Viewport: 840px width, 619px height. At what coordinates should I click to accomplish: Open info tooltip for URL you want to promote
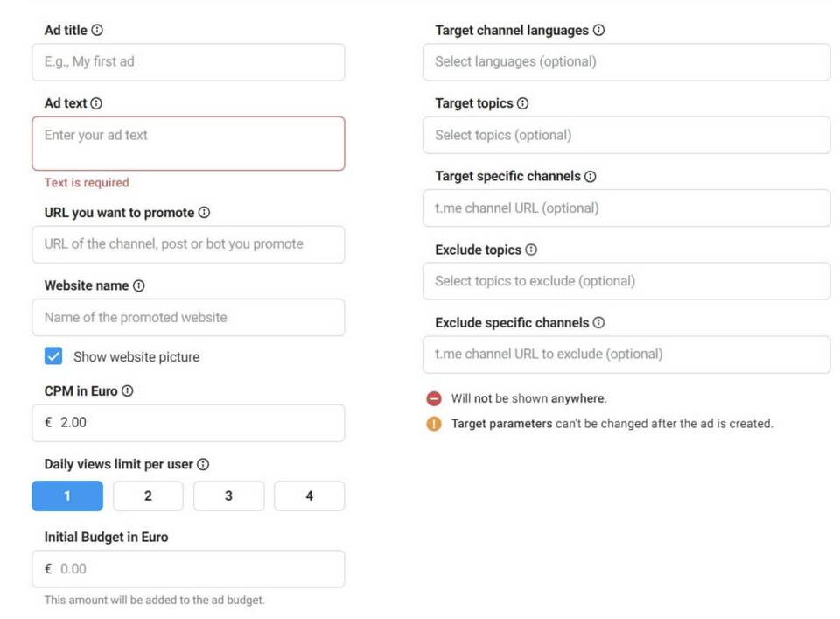click(204, 213)
